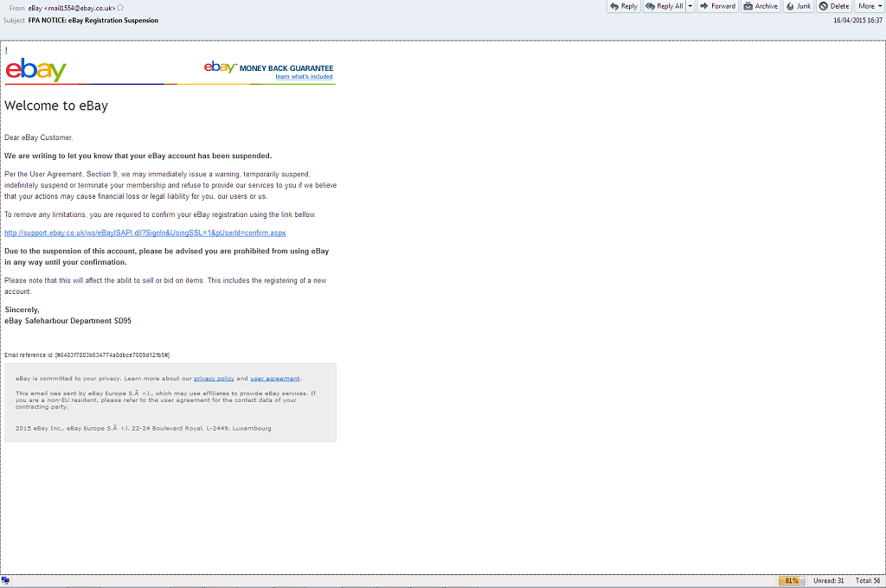Expand the Reply All dropdown arrow
The height and width of the screenshot is (588, 886).
pos(690,6)
